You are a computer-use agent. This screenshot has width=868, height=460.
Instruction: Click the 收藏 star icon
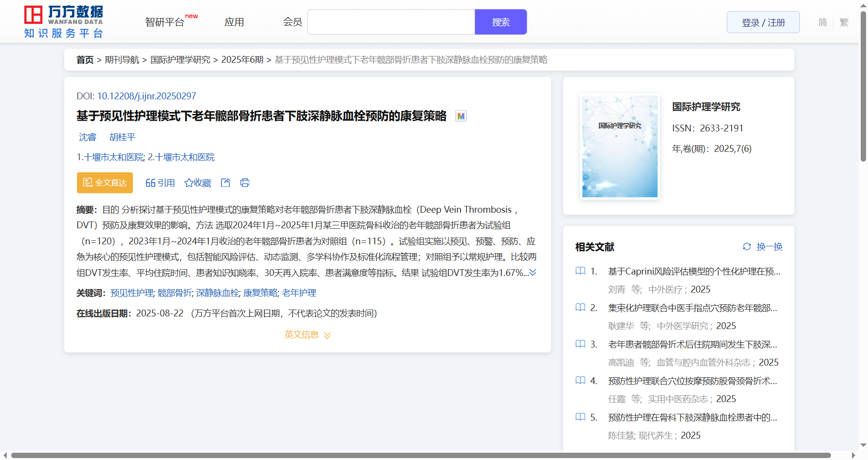[x=189, y=183]
